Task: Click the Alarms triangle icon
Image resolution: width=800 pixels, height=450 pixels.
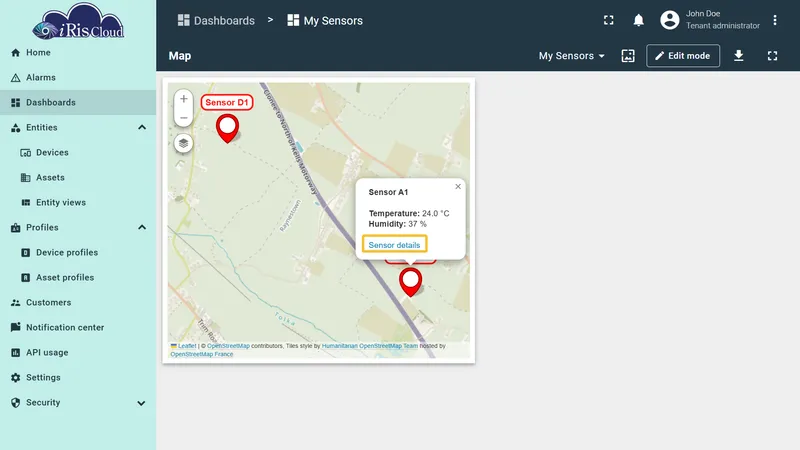Action: point(15,78)
